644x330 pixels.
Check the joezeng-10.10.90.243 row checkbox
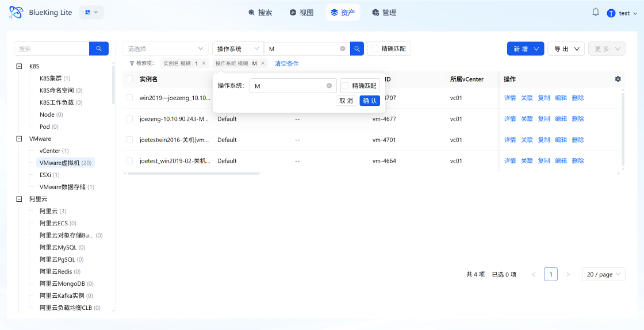pyautogui.click(x=129, y=118)
